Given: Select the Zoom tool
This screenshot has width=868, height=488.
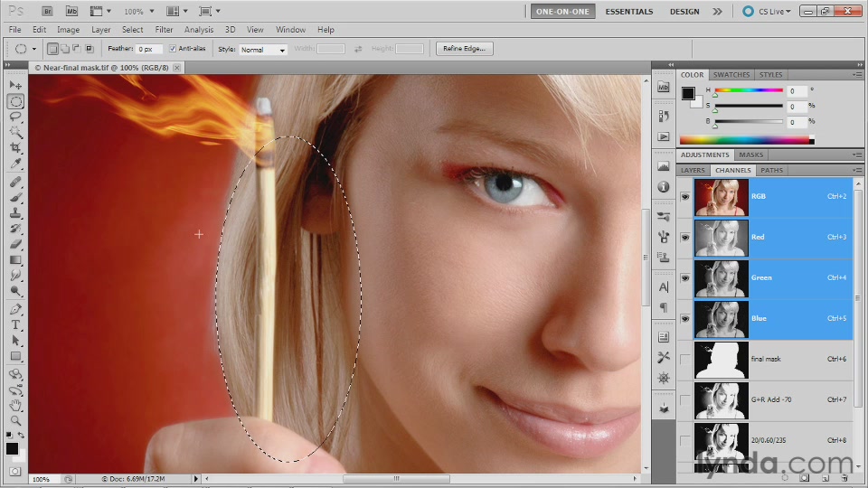Looking at the screenshot, I should [x=15, y=421].
